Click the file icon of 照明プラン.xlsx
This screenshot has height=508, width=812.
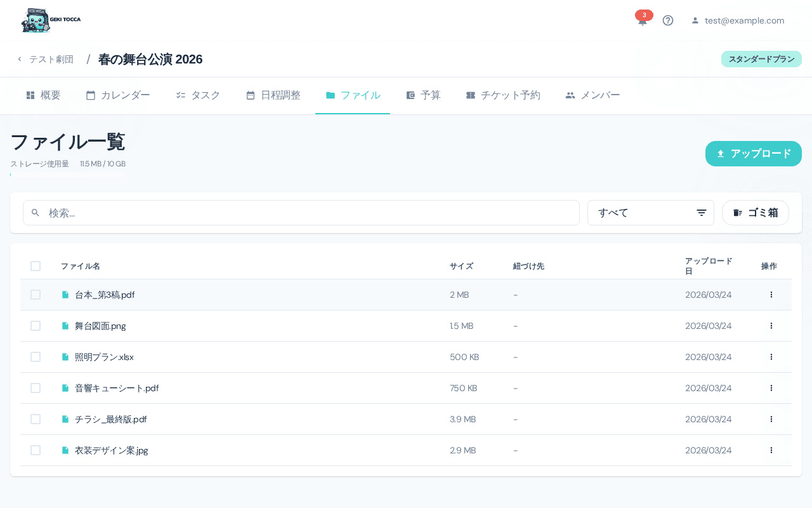tap(65, 357)
